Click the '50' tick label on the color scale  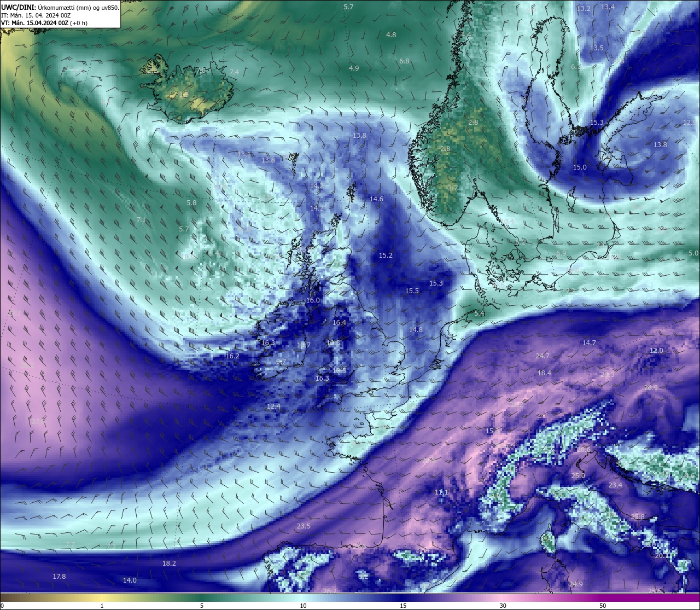coord(603,606)
